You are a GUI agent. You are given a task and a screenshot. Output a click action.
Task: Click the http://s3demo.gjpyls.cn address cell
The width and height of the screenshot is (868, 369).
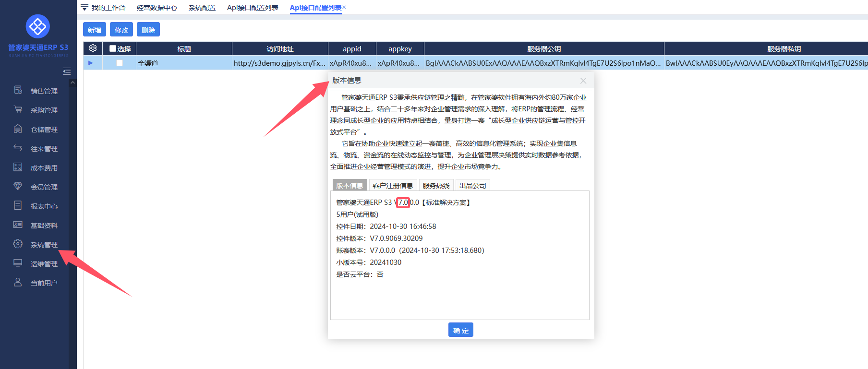pos(280,63)
